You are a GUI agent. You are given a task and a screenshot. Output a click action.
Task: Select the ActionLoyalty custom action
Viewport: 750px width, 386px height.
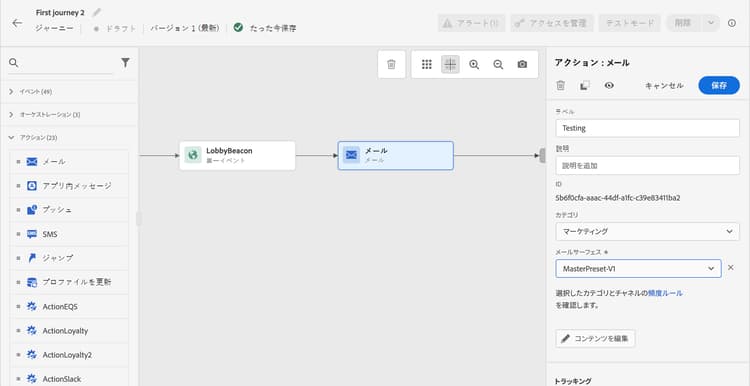click(69, 331)
